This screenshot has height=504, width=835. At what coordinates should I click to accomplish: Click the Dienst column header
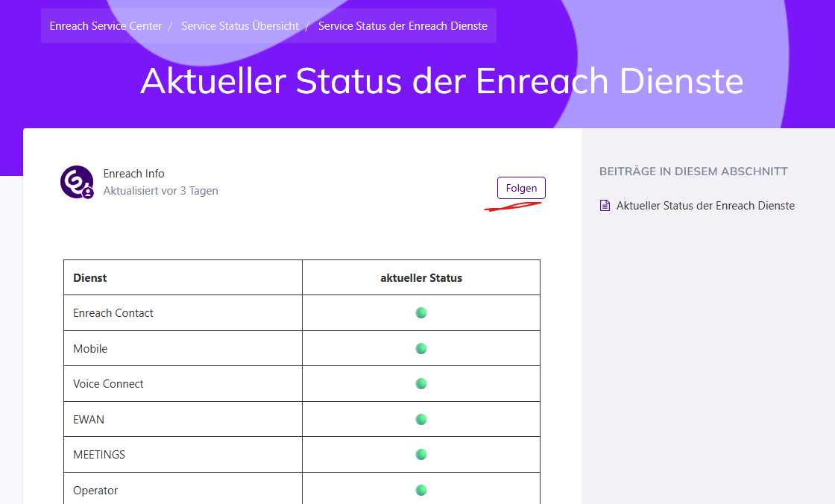tap(90, 278)
